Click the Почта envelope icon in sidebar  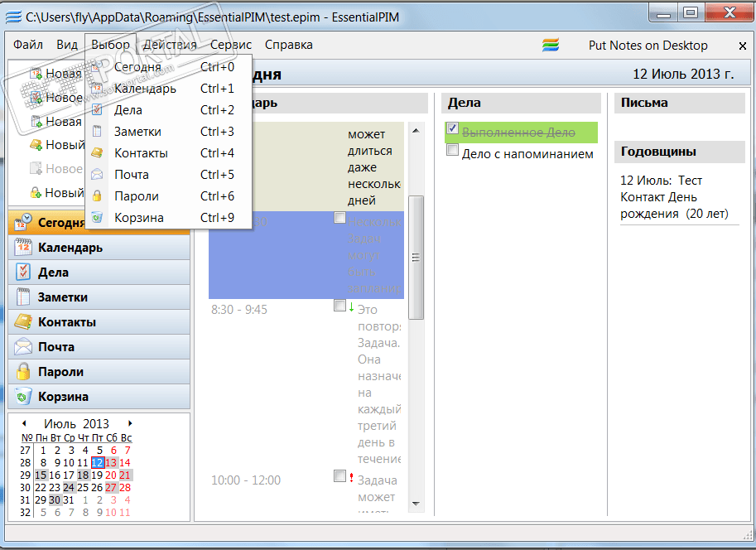pyautogui.click(x=22, y=346)
